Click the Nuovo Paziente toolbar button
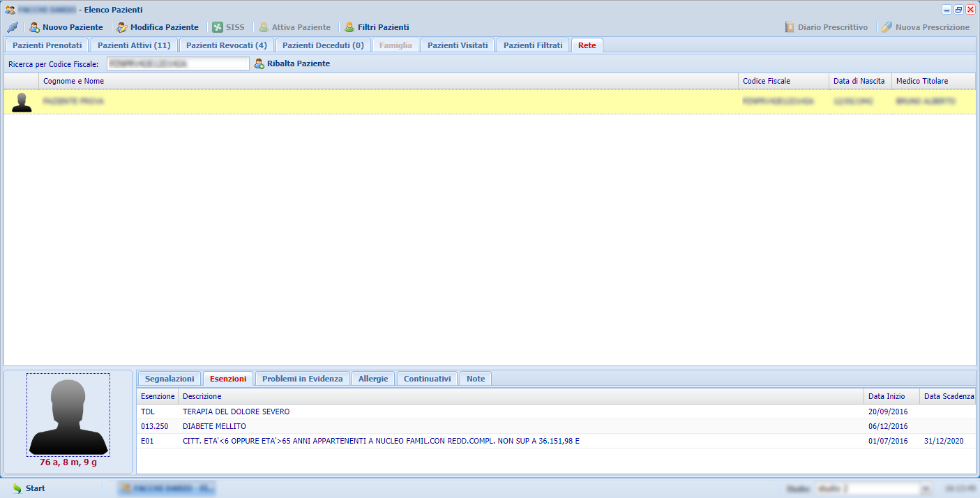980x498 pixels. pos(66,27)
